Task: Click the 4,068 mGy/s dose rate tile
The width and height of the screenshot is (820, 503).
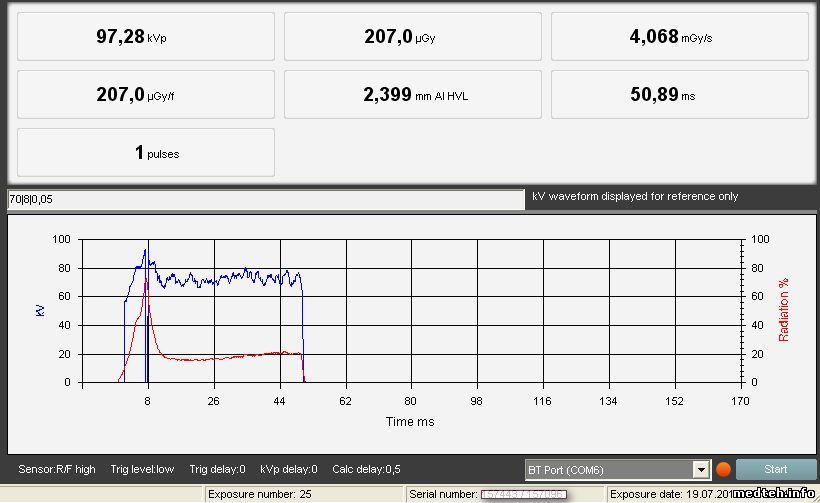Action: pyautogui.click(x=679, y=37)
